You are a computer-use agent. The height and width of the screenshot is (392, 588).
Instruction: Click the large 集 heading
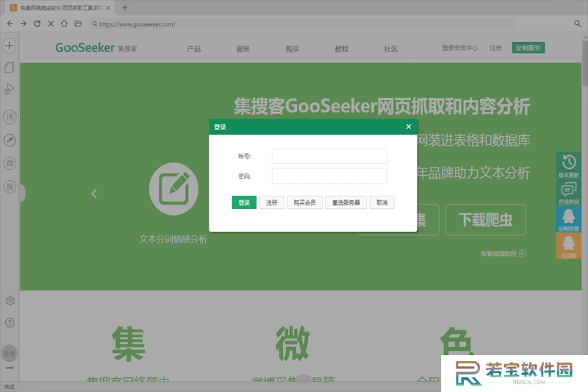128,343
